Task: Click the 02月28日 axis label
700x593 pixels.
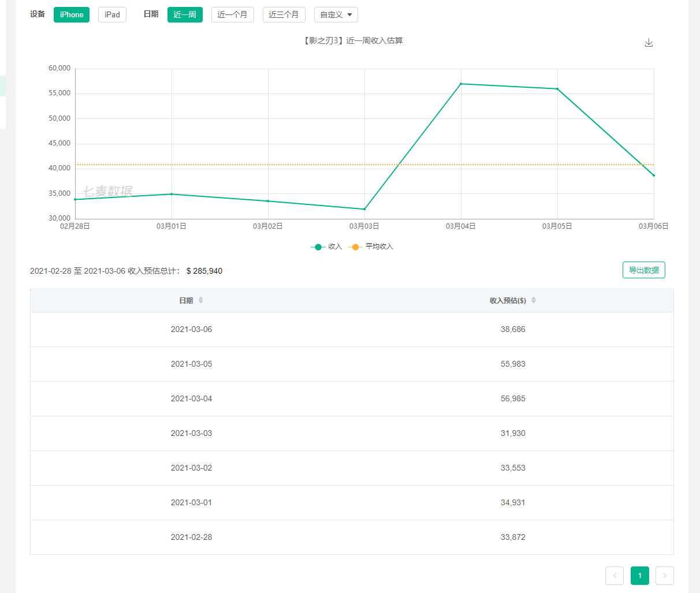Action: [x=75, y=226]
